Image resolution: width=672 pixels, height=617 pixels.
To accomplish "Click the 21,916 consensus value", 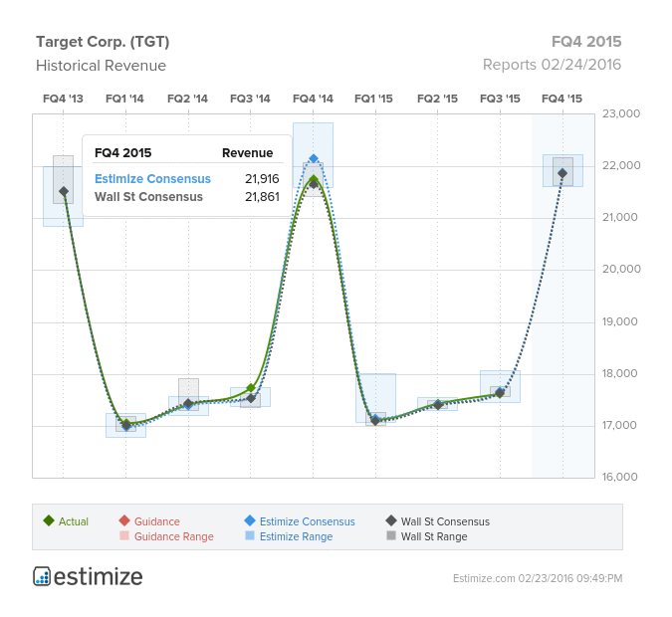I will click(x=262, y=179).
